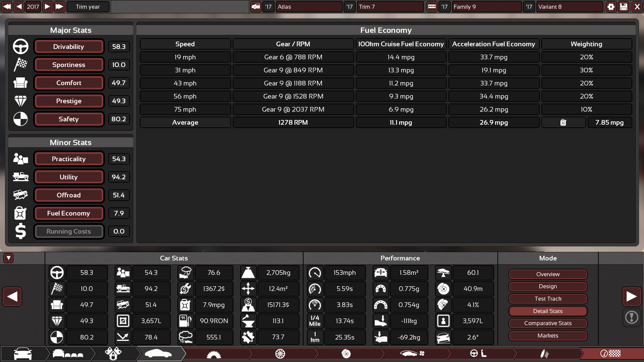The image size is (644, 362).
Task: Open the engine designer tab with the pistons icon
Action: 113,354
